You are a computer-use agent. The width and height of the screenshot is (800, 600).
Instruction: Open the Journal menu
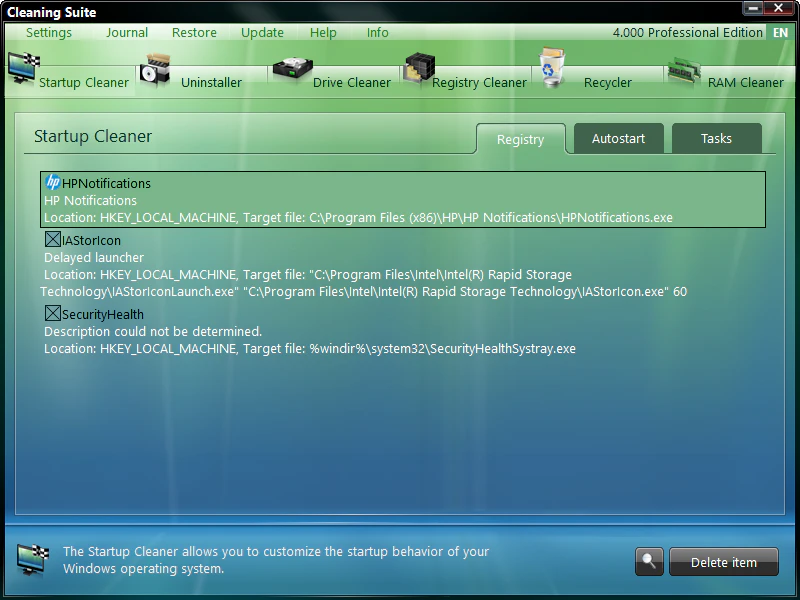[x=126, y=32]
